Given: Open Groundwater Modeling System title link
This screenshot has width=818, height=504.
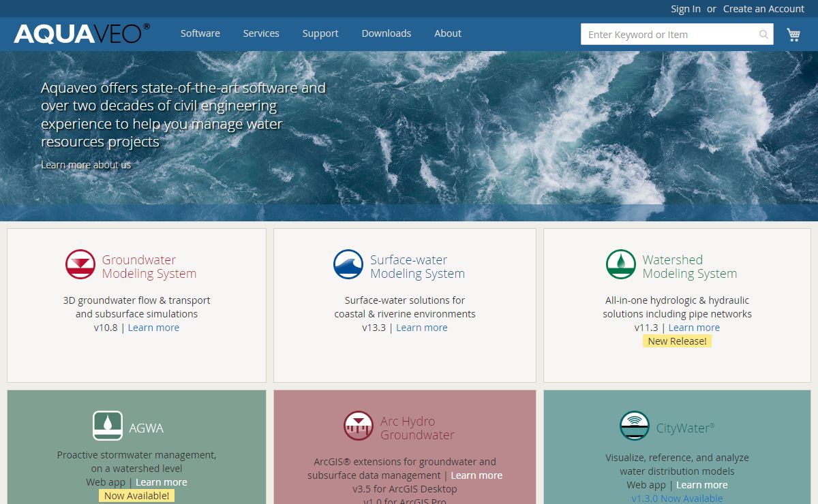Looking at the screenshot, I should [149, 266].
